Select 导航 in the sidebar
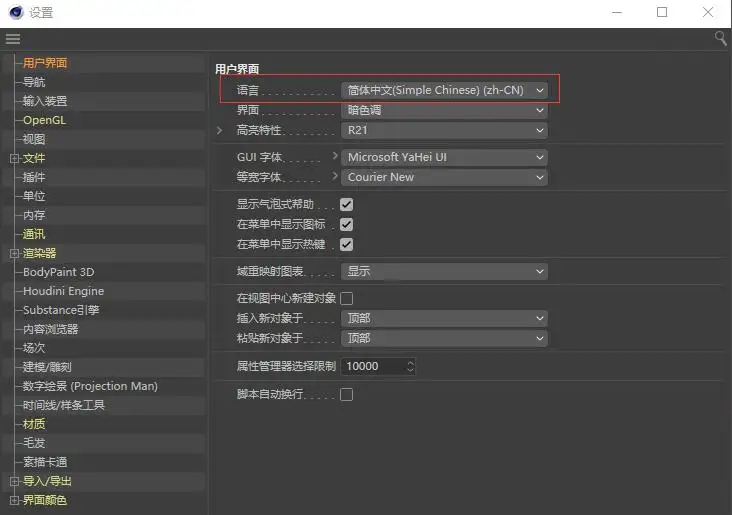This screenshot has width=732, height=515. [34, 82]
